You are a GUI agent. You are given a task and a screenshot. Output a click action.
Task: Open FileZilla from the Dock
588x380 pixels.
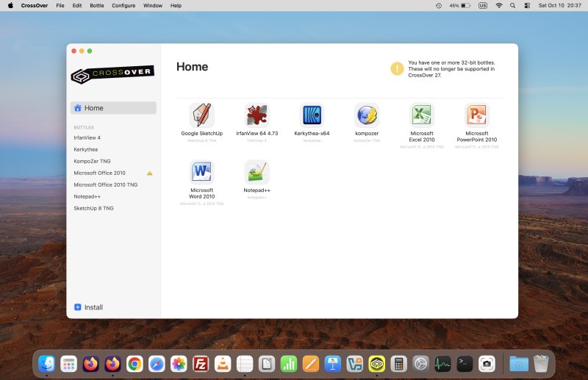(x=201, y=364)
